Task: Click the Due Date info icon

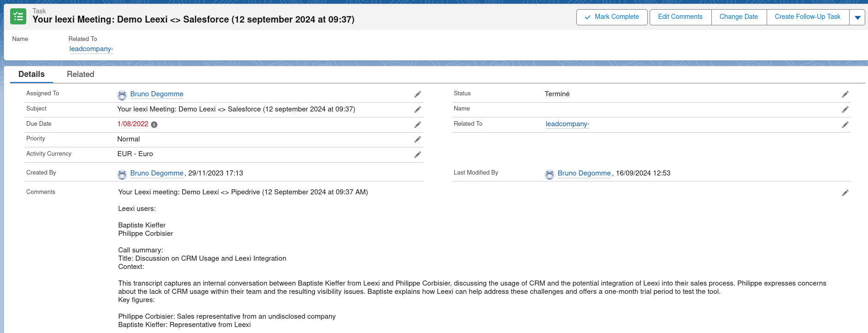Action: click(154, 125)
